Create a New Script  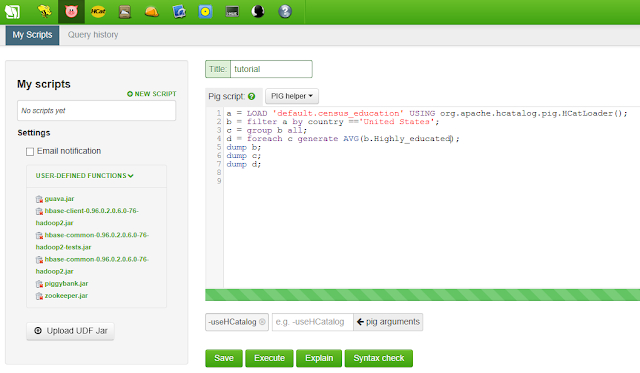tap(152, 94)
